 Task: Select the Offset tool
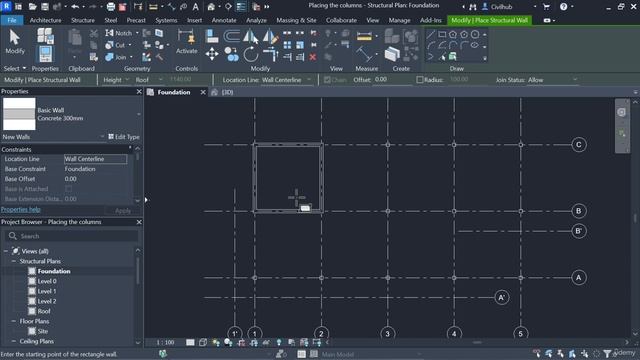[231, 36]
